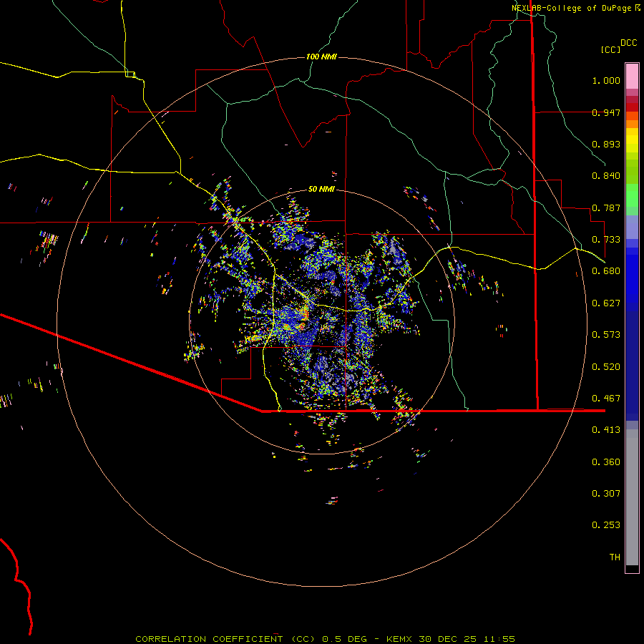This screenshot has width=644, height=644.
Task: Click the gray low-value color bar segment
Action: click(x=632, y=497)
